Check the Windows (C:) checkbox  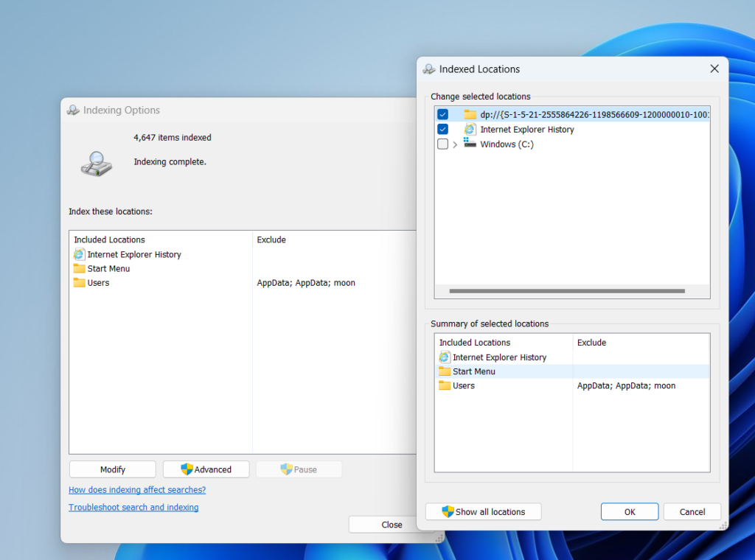pos(442,144)
